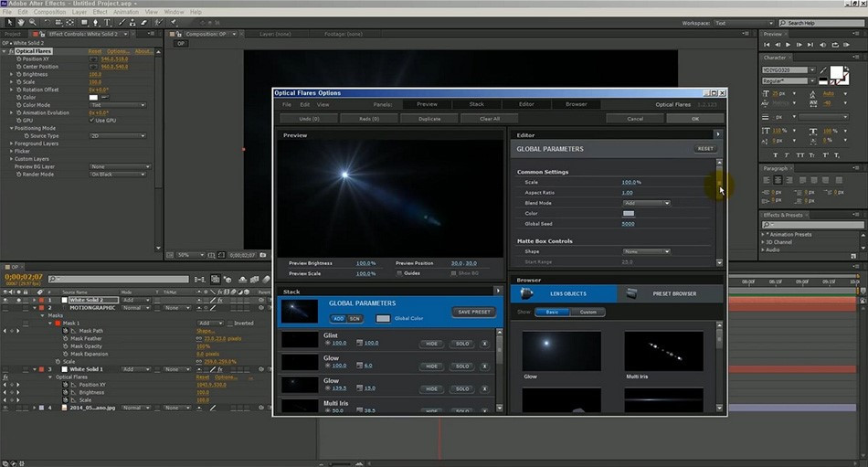The width and height of the screenshot is (868, 467).
Task: Click the Color swatch in Effect Controls
Action: pos(93,98)
